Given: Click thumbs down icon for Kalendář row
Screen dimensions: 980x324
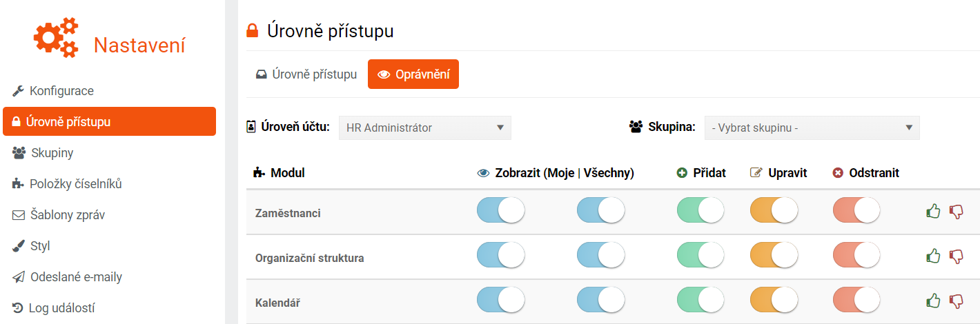Looking at the screenshot, I should pos(956,301).
